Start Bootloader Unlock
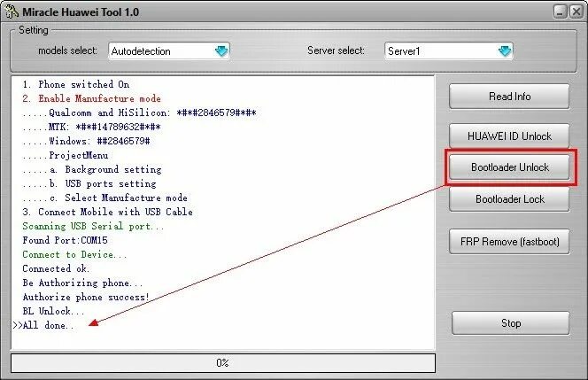588x380 pixels. (x=509, y=167)
